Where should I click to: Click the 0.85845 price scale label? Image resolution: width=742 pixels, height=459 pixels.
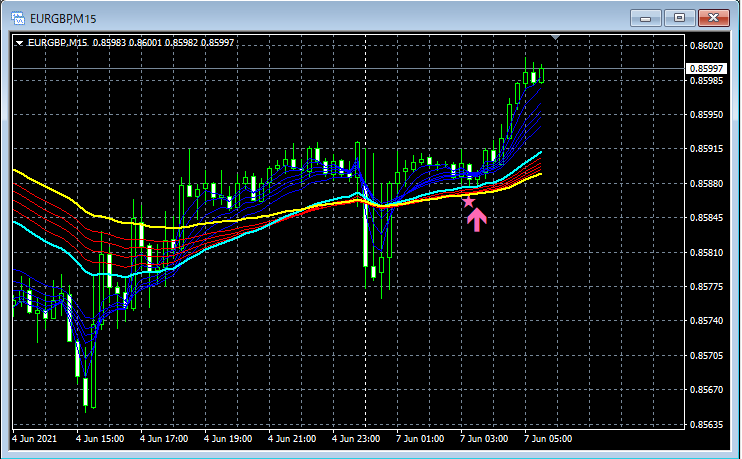pyautogui.click(x=706, y=218)
